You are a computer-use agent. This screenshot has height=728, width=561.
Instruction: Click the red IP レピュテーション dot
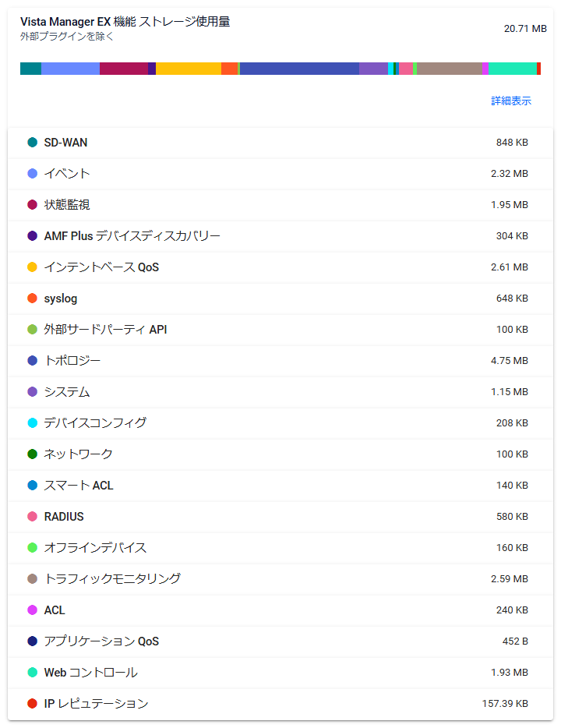(32, 704)
